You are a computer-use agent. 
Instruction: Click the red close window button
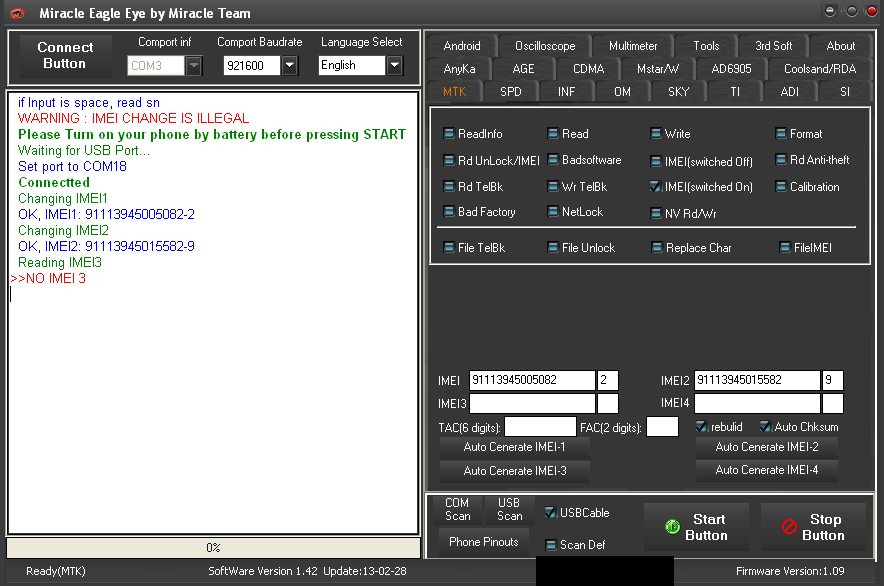pos(872,11)
